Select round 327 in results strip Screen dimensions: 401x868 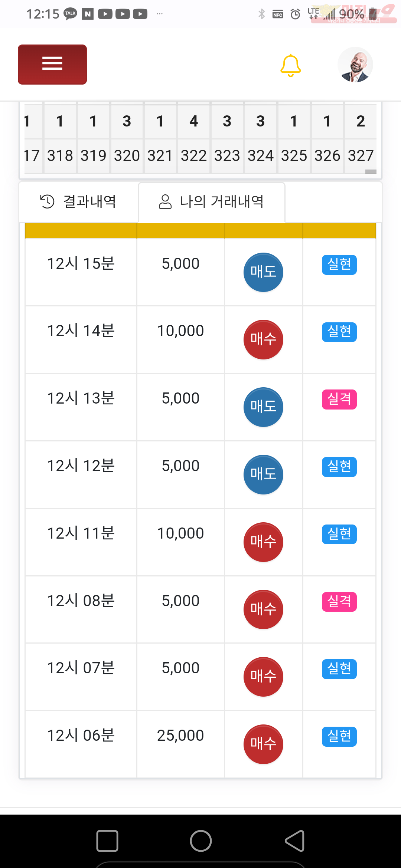[x=361, y=155]
